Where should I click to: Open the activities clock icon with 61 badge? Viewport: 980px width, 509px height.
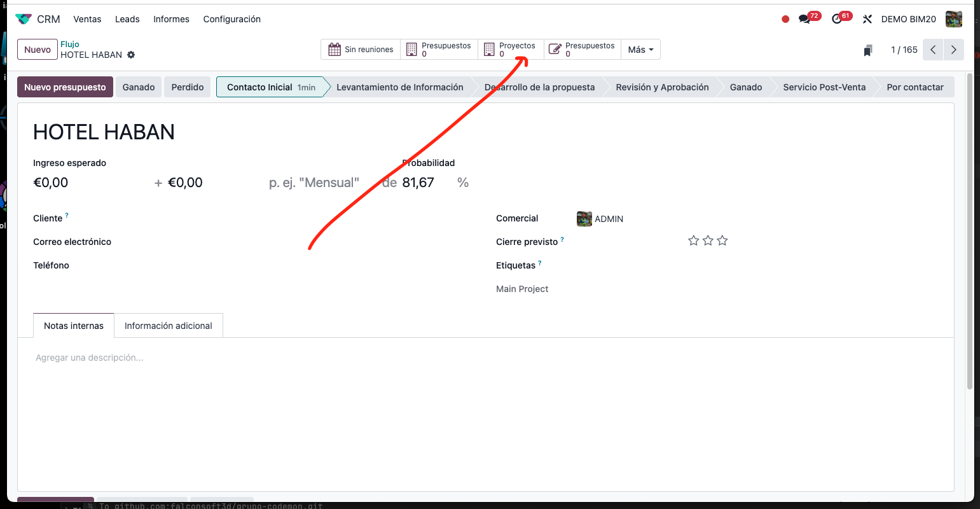click(838, 19)
